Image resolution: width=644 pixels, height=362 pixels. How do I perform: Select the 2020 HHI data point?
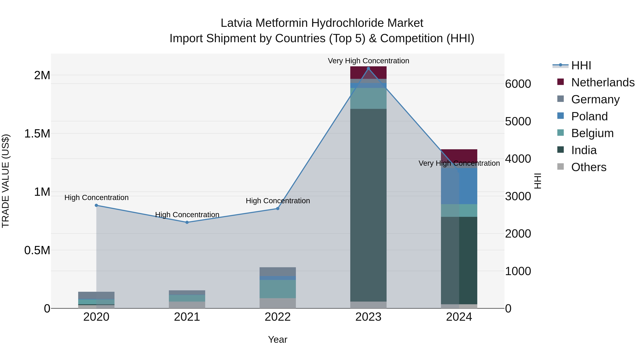[96, 205]
